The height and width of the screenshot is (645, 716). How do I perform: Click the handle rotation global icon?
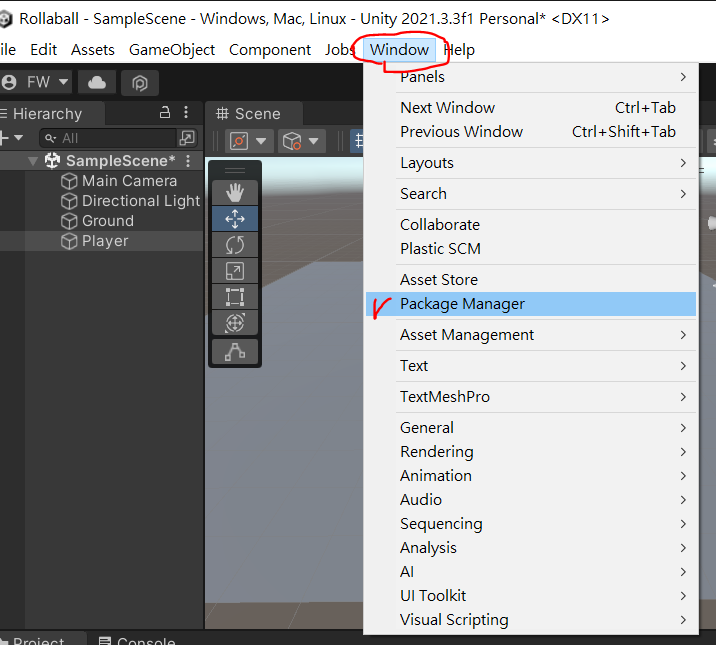(292, 141)
